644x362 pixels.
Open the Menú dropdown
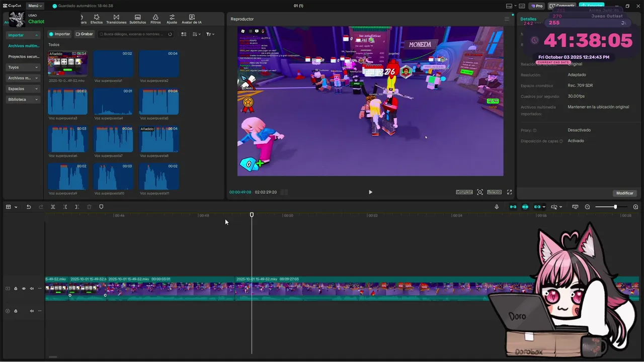(35, 6)
